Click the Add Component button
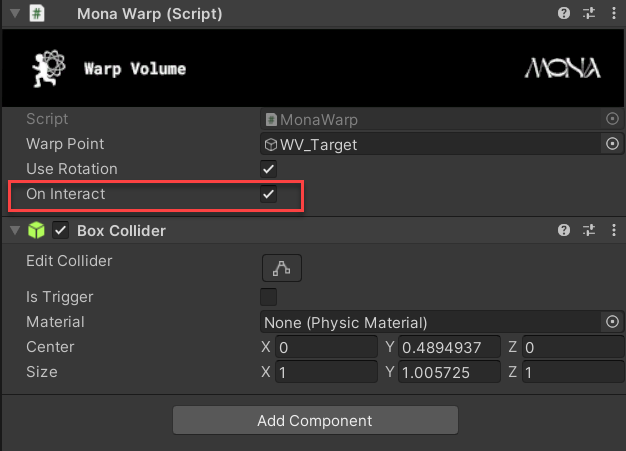The height and width of the screenshot is (451, 626). pyautogui.click(x=314, y=420)
